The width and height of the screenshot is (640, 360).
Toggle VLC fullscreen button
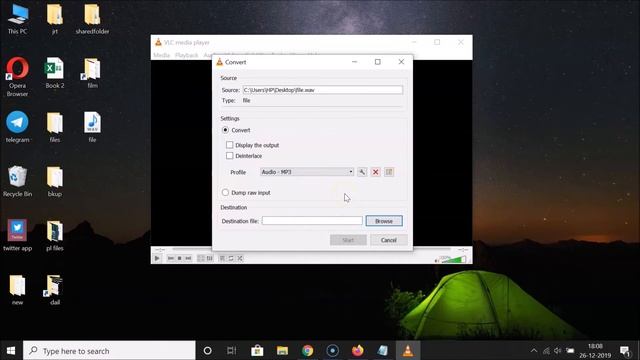click(201, 258)
